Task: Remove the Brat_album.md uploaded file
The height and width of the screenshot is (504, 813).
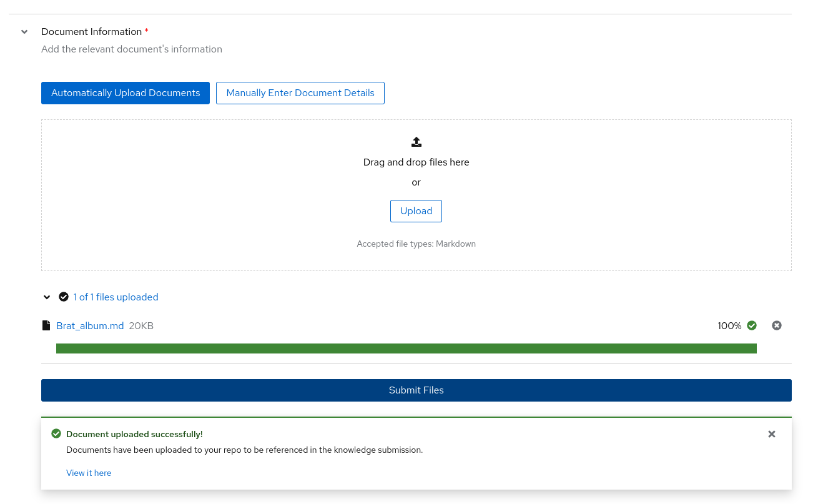Action: coord(776,325)
